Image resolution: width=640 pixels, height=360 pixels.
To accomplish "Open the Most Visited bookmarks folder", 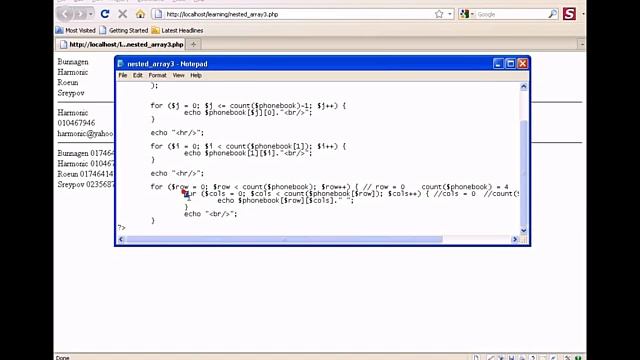I will pos(76,30).
